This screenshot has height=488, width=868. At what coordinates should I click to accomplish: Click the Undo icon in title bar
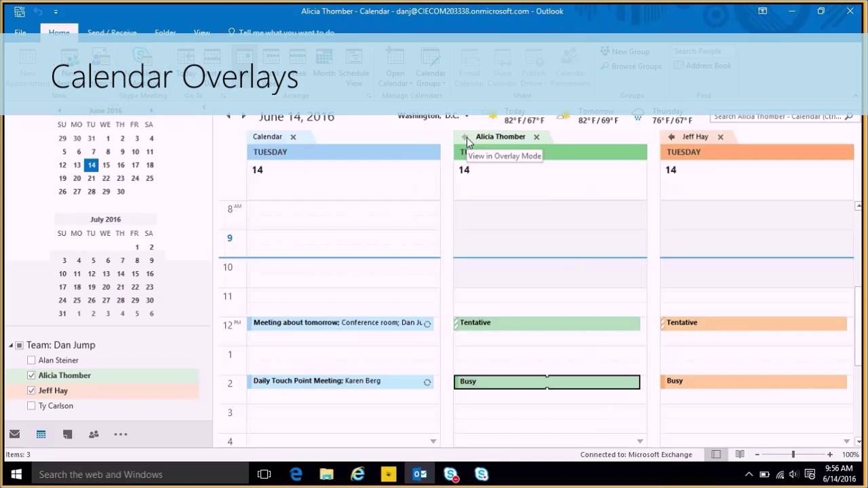[x=39, y=12]
